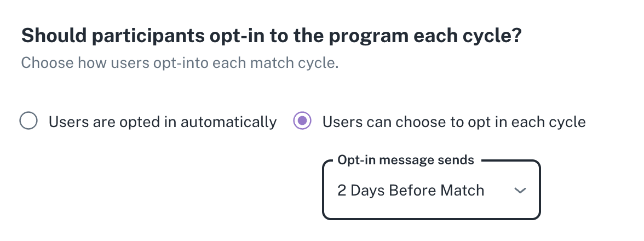
Task: Click the "Users can choose to opt in each cycle" label
Action: click(454, 122)
